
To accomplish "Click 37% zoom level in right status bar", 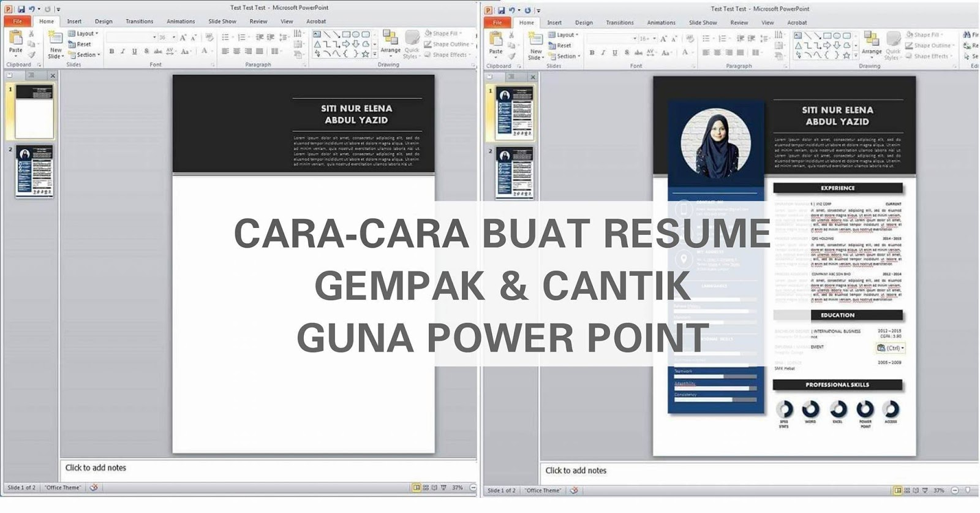I will click(x=938, y=491).
